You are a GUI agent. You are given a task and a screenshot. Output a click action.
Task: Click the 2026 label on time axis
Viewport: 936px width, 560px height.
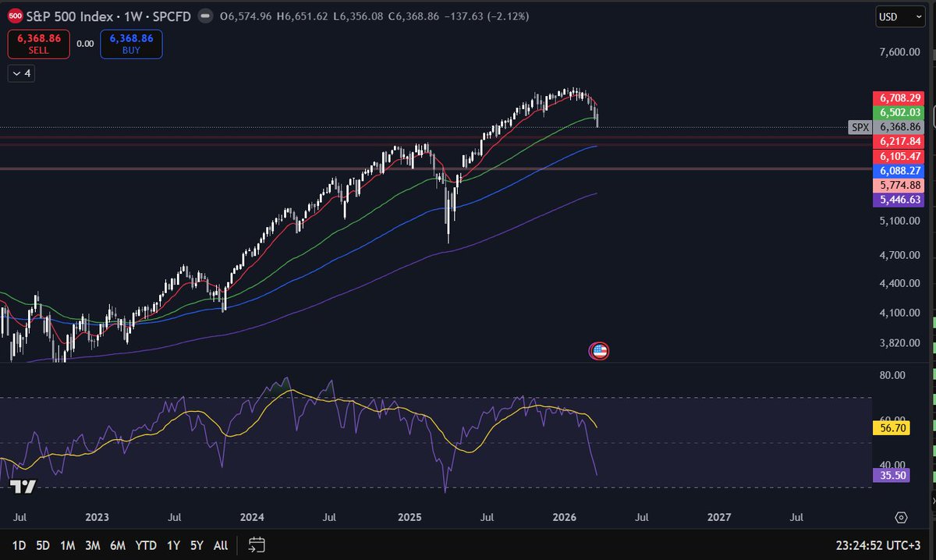[564, 517]
